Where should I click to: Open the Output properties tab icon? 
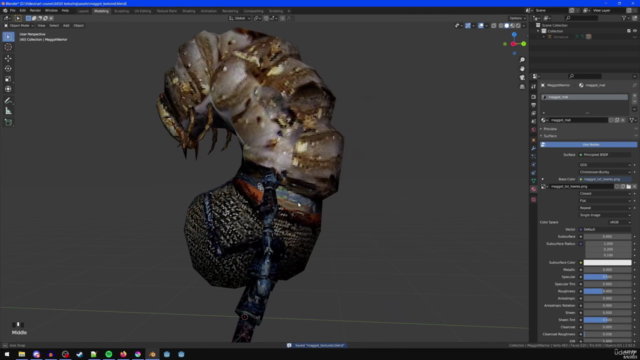[x=533, y=105]
